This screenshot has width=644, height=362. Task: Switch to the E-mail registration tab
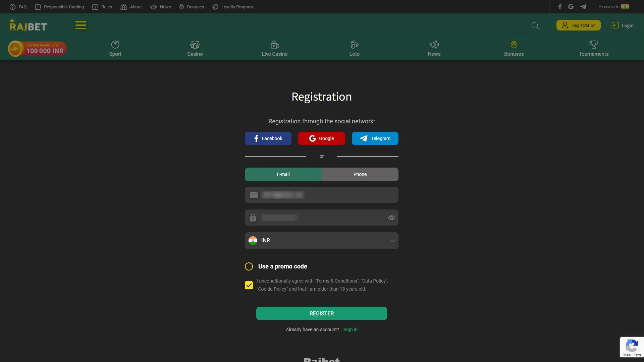click(283, 174)
